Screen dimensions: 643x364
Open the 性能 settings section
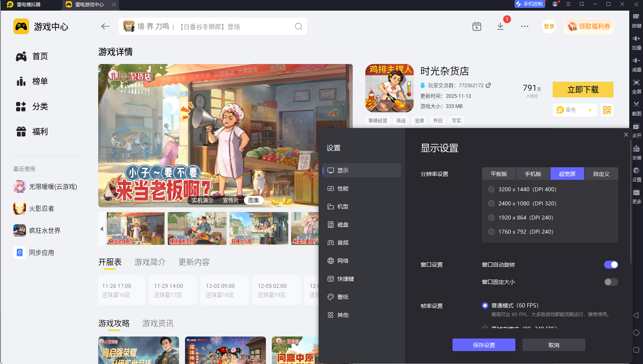(x=343, y=188)
